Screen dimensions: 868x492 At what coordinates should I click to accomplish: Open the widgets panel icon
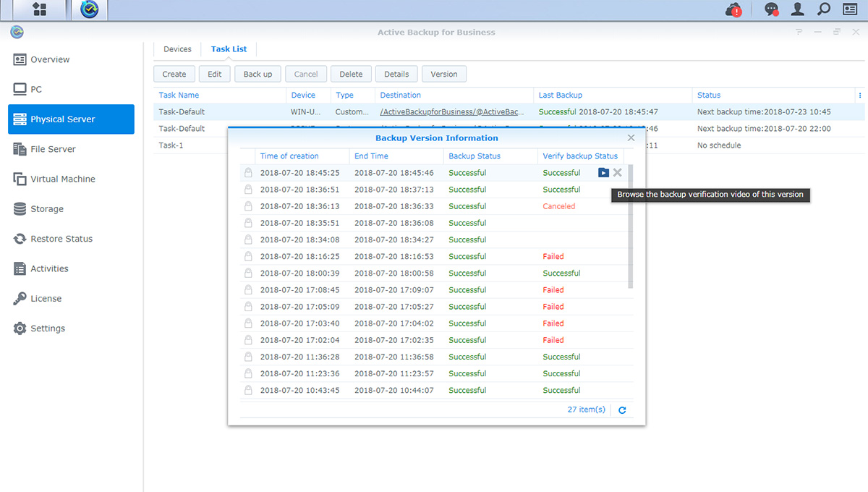click(x=850, y=10)
